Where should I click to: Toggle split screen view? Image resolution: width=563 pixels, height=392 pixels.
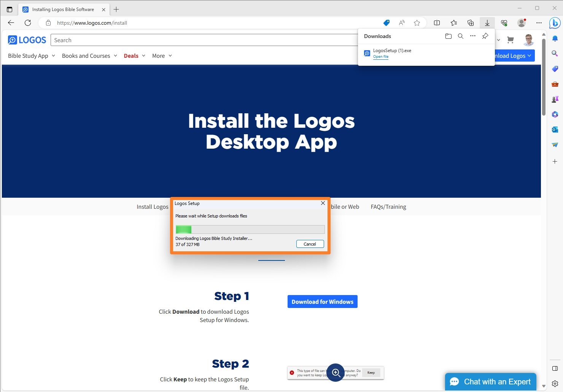point(437,23)
